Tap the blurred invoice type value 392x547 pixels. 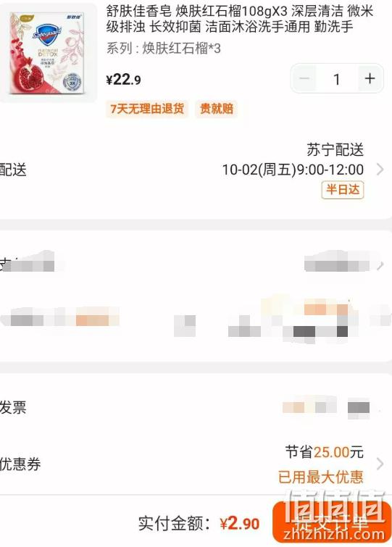tap(326, 407)
